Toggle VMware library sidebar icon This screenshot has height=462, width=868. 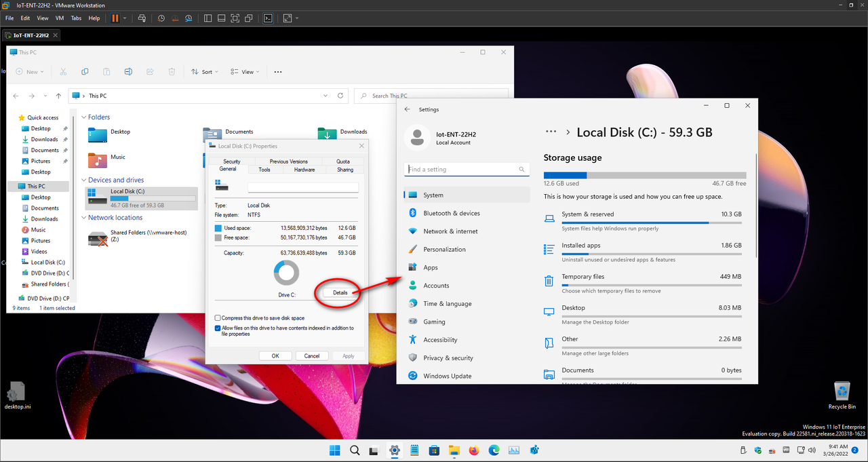[x=208, y=18]
